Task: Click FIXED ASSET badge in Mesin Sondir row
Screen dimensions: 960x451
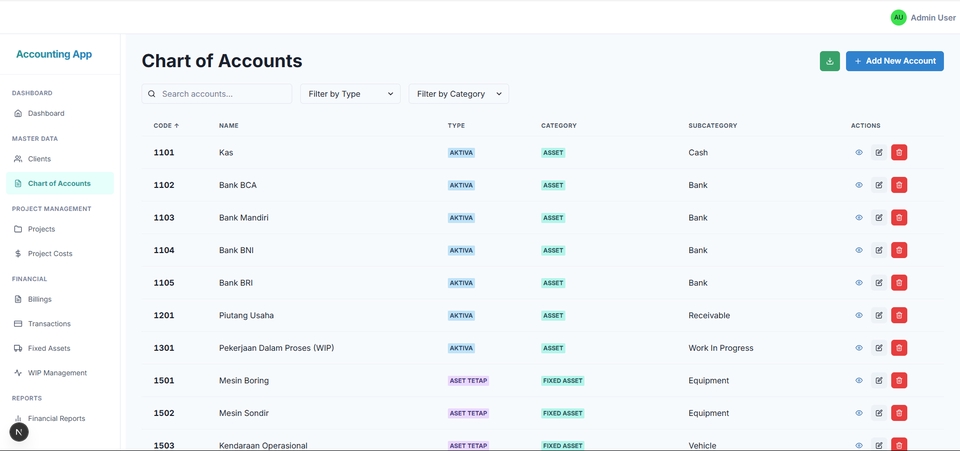Action: [x=563, y=413]
